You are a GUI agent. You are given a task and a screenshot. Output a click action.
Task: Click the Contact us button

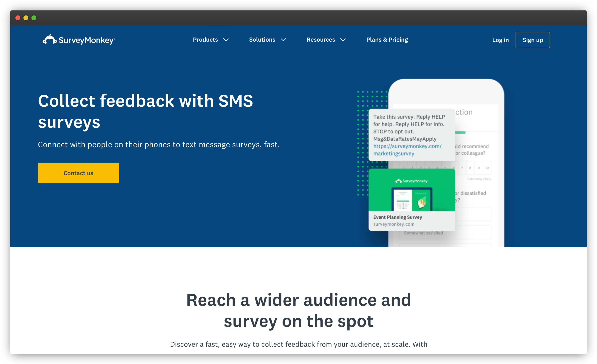tap(78, 173)
